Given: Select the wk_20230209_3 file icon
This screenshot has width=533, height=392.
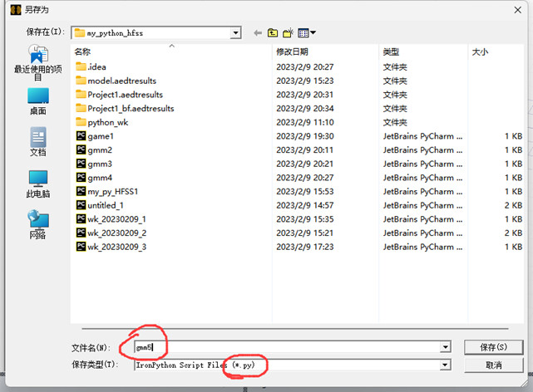Looking at the screenshot, I should click(81, 247).
